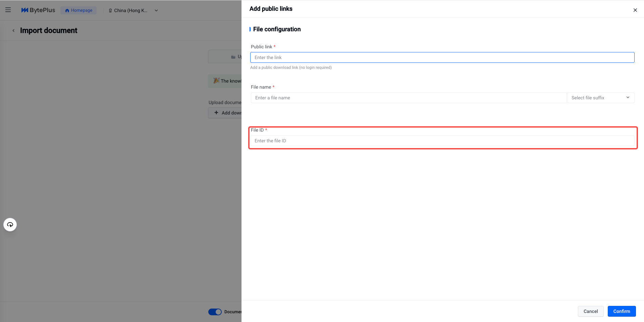
Task: Click the Enter a file name field
Action: pos(409,98)
